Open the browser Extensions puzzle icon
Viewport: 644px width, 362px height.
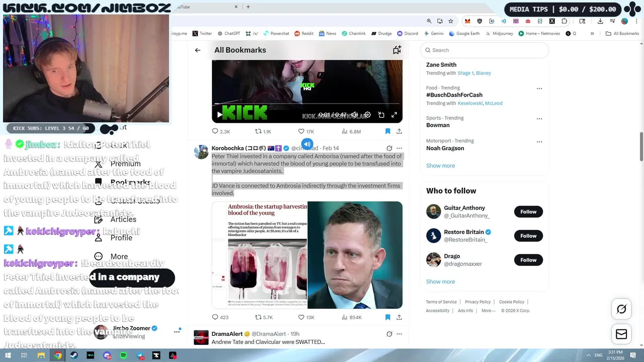pyautogui.click(x=564, y=21)
